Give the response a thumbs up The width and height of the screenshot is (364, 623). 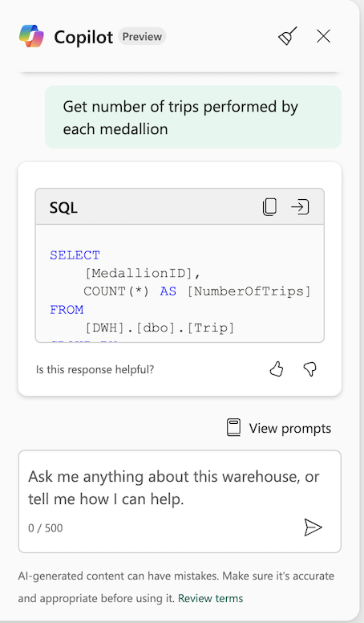click(x=277, y=369)
